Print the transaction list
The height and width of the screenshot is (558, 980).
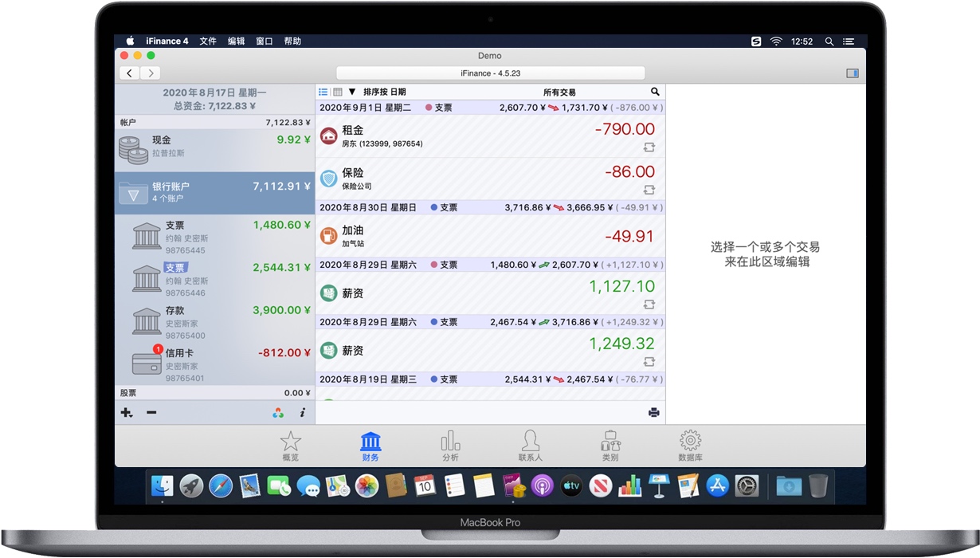coord(654,412)
